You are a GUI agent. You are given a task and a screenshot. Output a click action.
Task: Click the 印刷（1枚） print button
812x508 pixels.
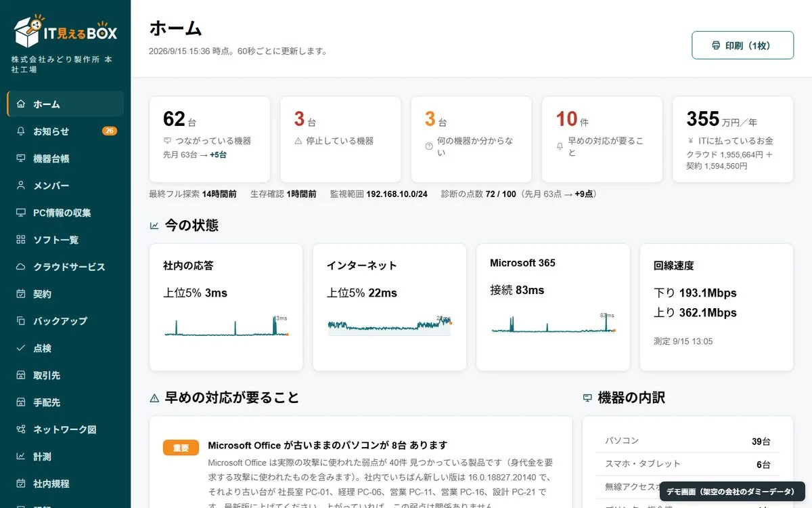742,45
